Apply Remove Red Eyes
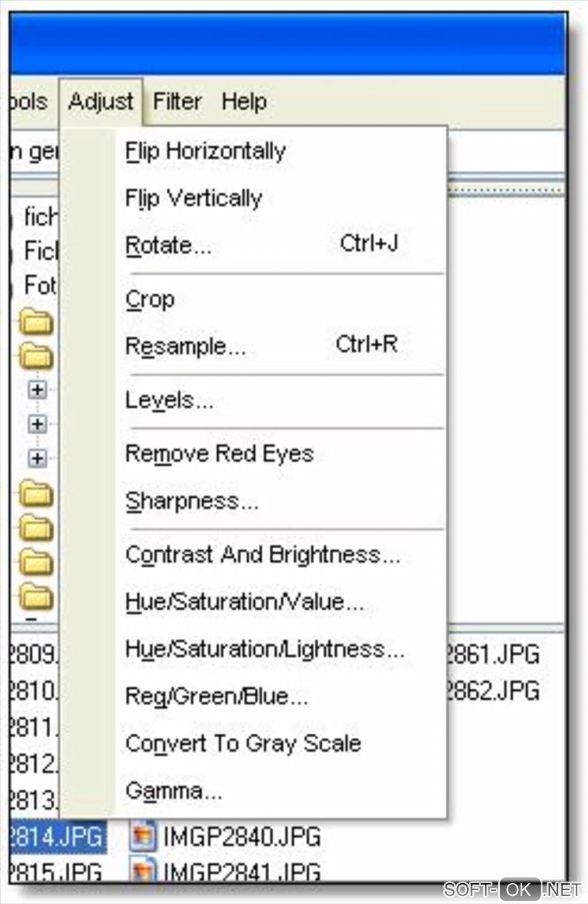 219,453
